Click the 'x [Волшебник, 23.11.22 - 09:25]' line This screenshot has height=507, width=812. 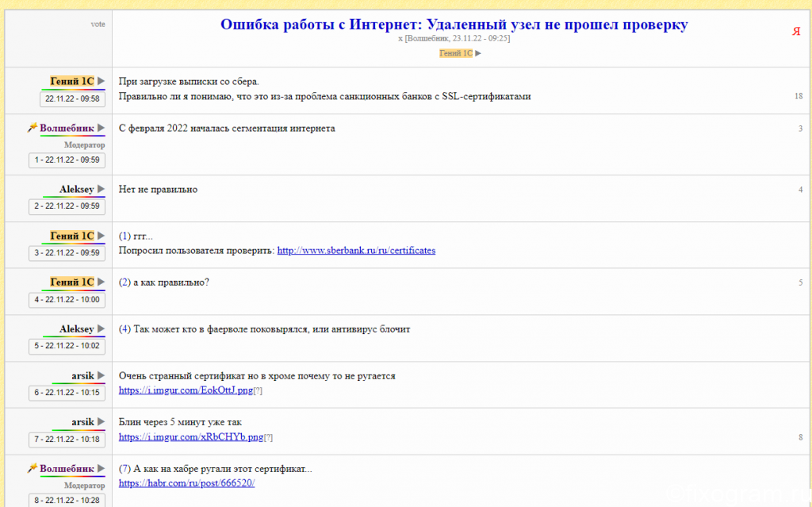[454, 38]
